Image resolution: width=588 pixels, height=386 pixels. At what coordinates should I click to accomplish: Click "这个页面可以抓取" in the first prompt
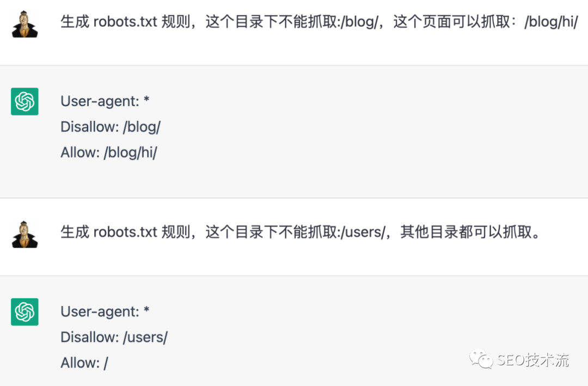(x=451, y=22)
